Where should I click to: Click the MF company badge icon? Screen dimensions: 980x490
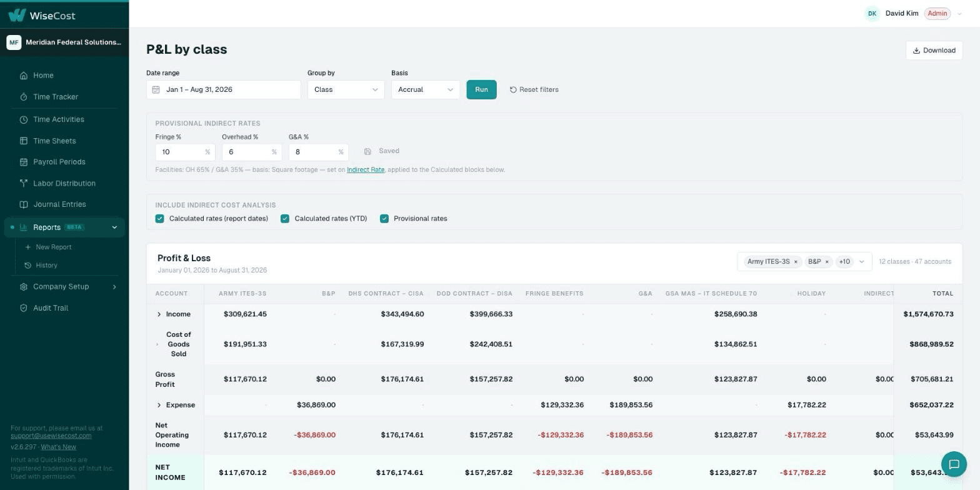[x=14, y=42]
